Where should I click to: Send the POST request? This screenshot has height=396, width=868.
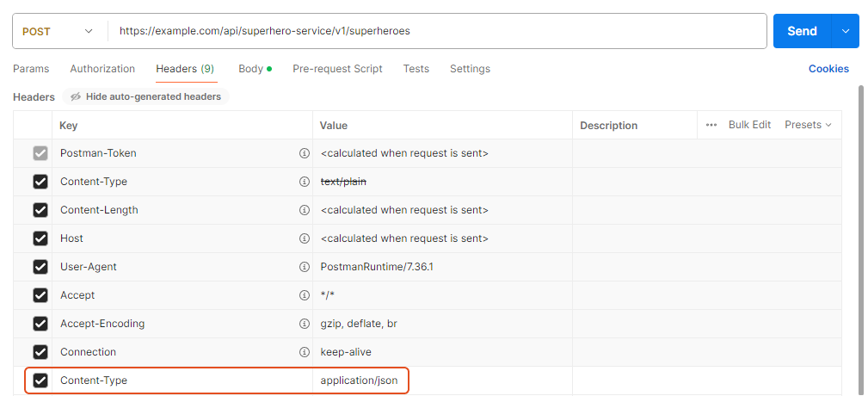tap(801, 31)
